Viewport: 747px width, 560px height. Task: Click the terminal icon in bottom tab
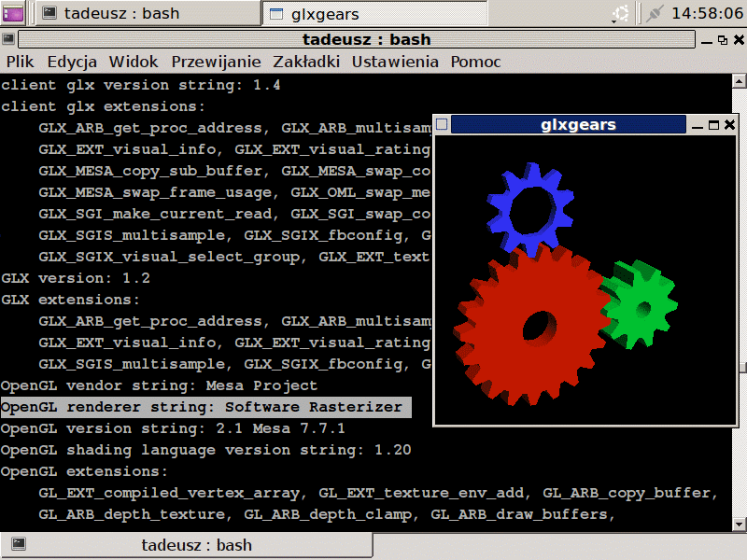19,545
